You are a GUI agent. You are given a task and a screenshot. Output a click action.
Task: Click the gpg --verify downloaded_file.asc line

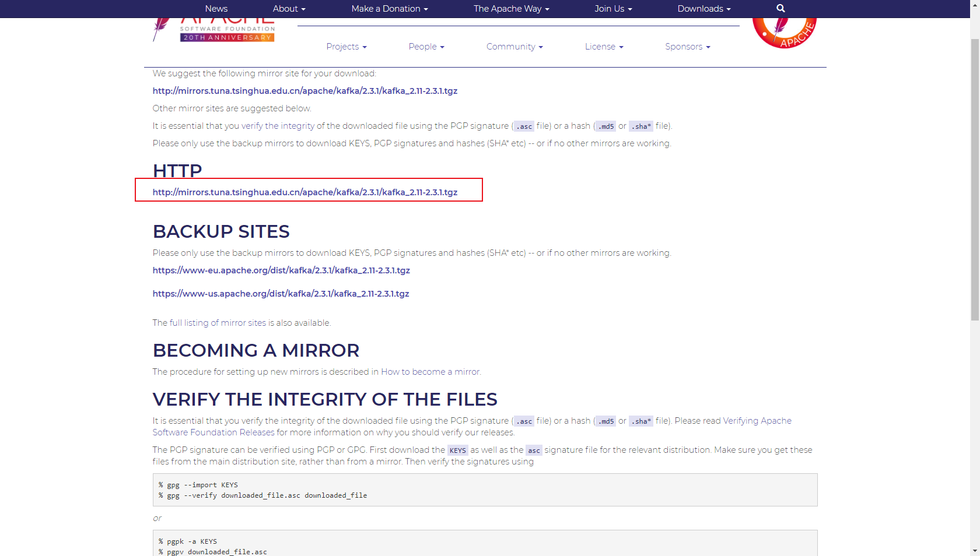(263, 495)
